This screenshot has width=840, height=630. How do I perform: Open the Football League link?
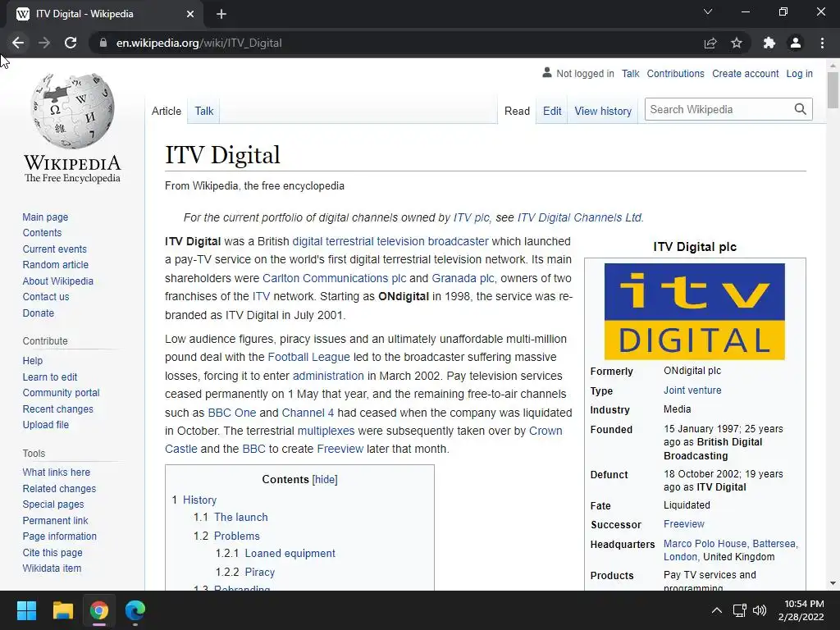[308, 357]
